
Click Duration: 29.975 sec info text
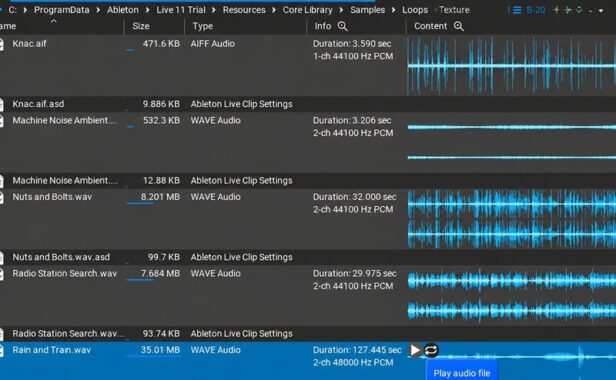(x=355, y=274)
